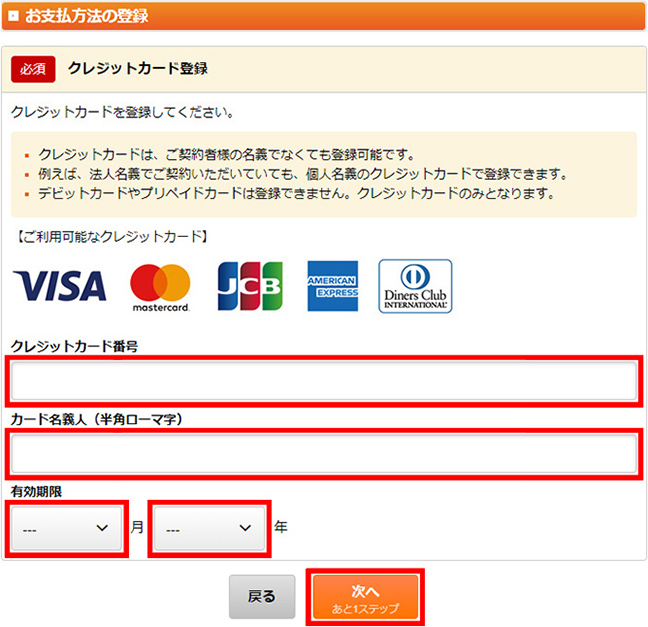Click the お支払方法の登録 header bar

tap(324, 16)
